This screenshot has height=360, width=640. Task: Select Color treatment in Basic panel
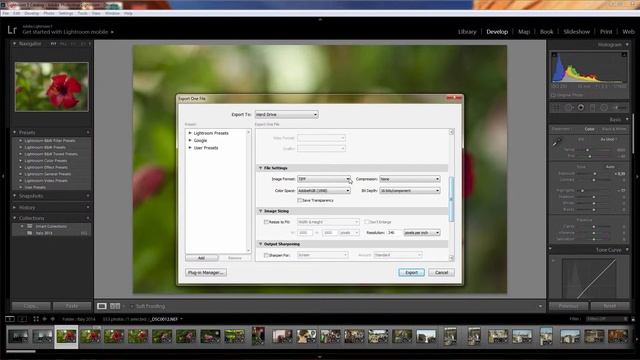tap(589, 129)
